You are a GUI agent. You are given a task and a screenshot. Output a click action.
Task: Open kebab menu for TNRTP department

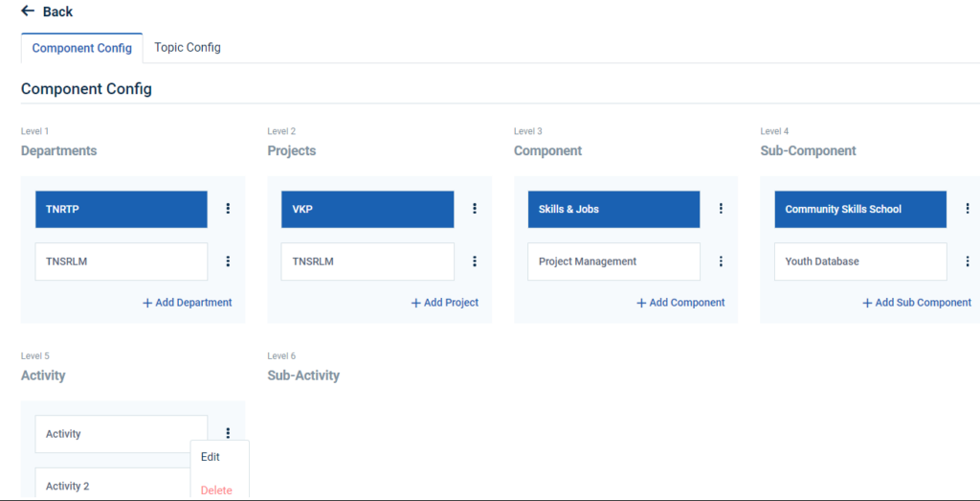click(228, 209)
